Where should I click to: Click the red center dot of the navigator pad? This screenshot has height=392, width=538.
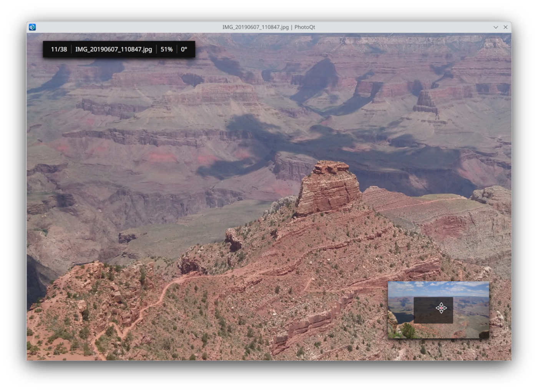pos(441,308)
